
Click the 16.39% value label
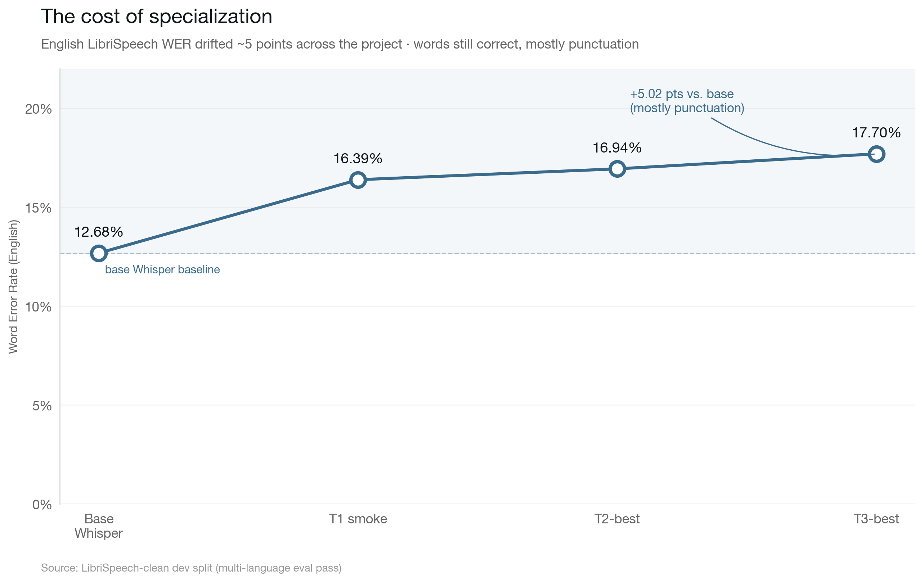(358, 158)
